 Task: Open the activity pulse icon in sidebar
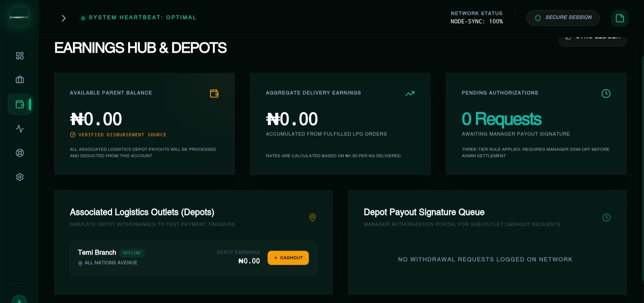click(20, 129)
